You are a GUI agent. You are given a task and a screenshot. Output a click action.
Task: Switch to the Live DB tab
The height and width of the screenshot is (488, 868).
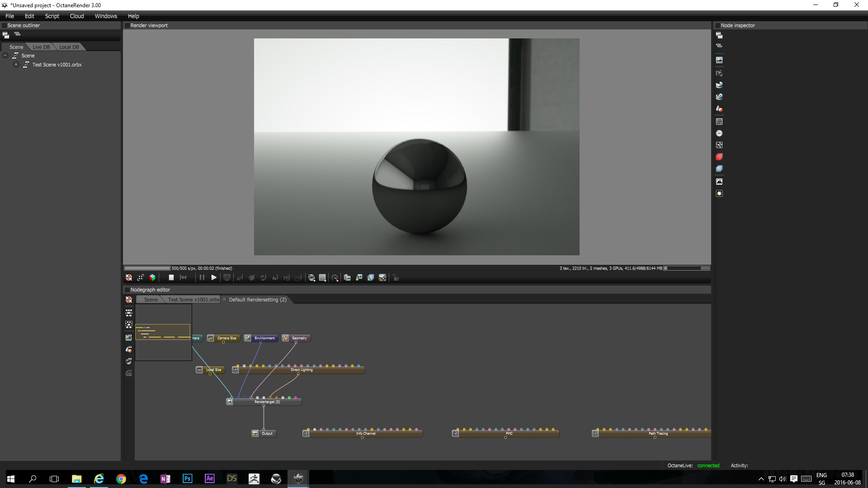(41, 47)
